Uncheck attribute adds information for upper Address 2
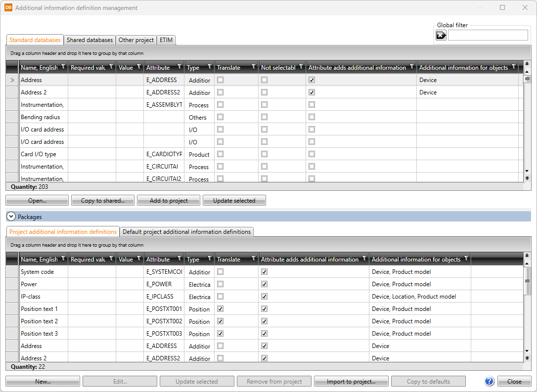This screenshot has height=392, width=537. (312, 92)
